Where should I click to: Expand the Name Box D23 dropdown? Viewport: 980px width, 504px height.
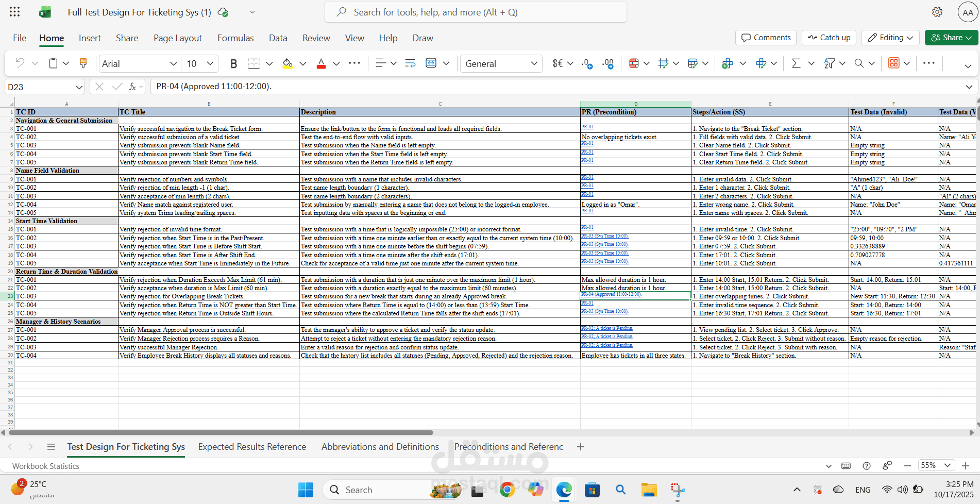(79, 87)
